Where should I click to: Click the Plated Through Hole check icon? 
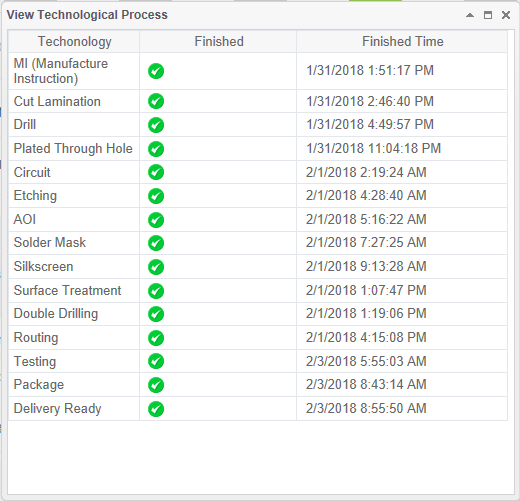[x=156, y=149]
